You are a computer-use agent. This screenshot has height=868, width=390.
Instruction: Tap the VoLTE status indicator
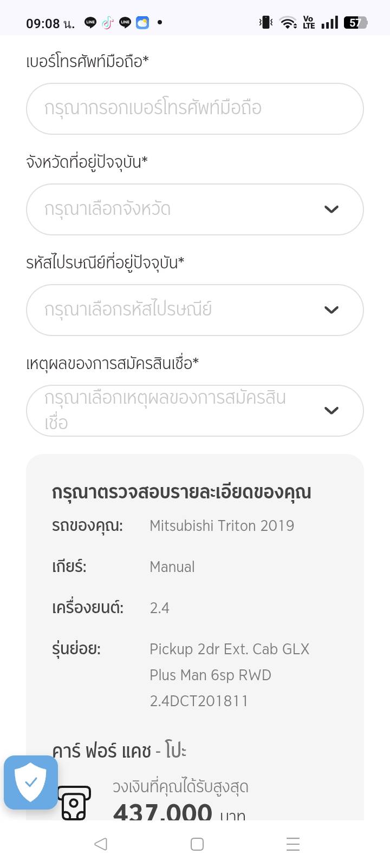point(309,23)
